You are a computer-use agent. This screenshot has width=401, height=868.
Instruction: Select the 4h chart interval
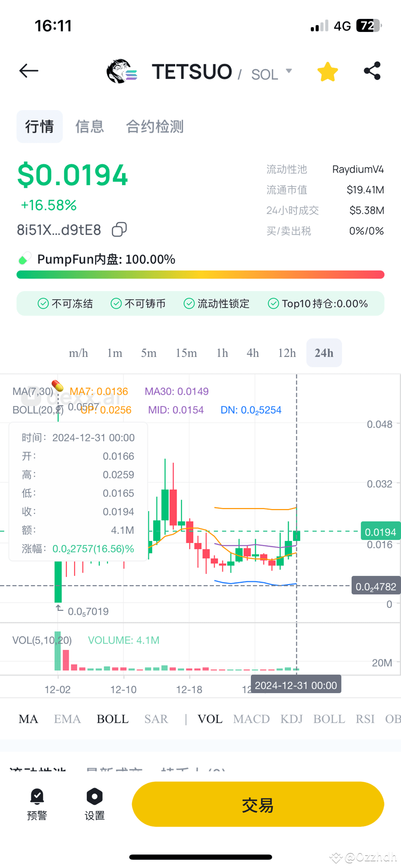[x=253, y=353]
